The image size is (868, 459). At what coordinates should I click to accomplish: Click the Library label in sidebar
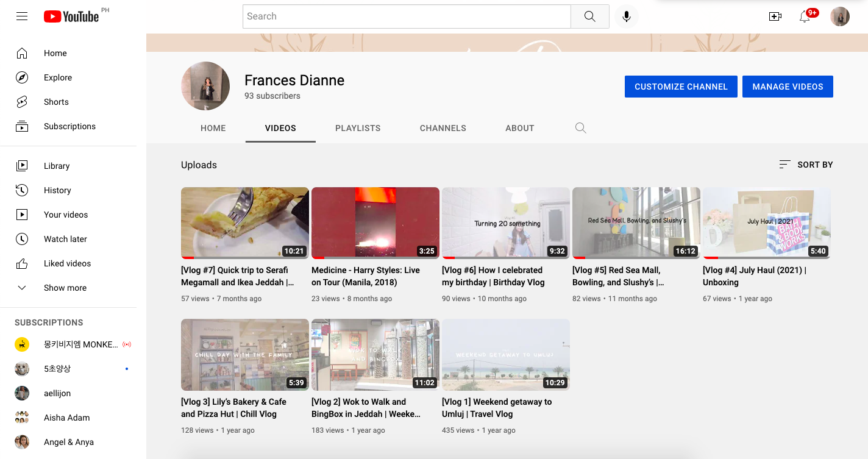(57, 166)
